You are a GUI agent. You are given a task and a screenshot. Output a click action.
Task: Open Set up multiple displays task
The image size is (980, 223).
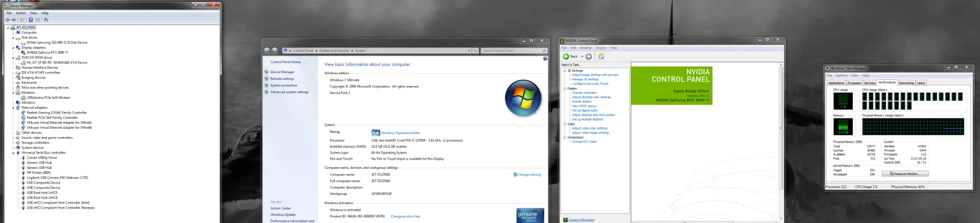[x=587, y=120]
